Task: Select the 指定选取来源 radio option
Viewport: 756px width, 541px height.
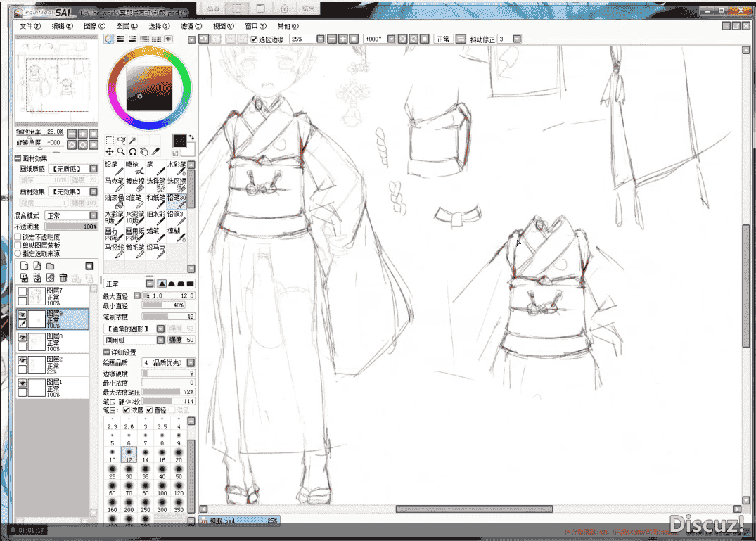Action: (x=18, y=254)
